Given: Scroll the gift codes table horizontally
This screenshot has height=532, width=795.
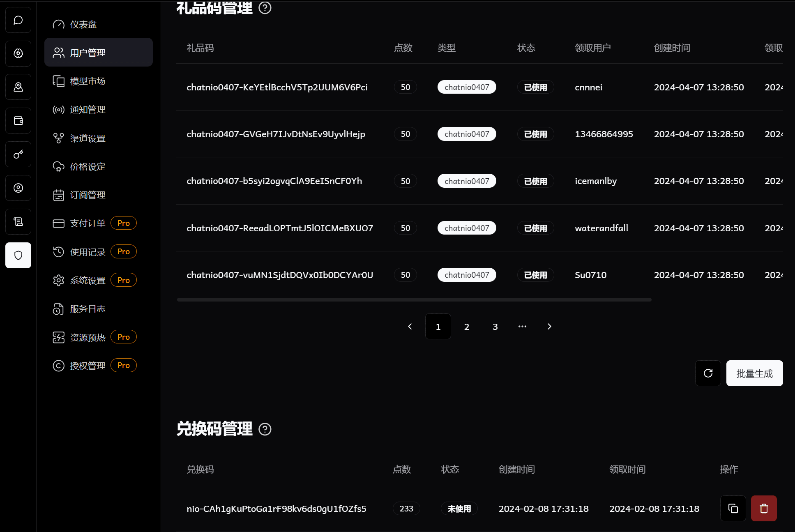Looking at the screenshot, I should 414,299.
